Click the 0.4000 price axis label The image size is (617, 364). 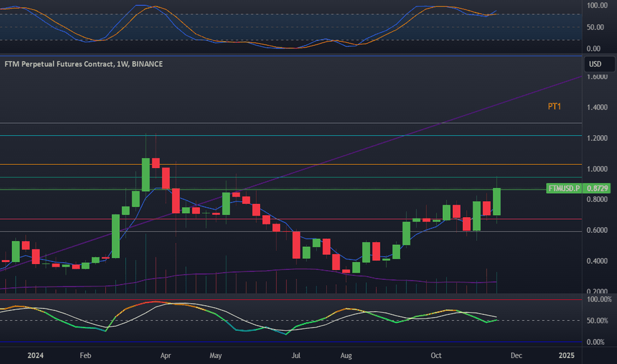click(597, 261)
